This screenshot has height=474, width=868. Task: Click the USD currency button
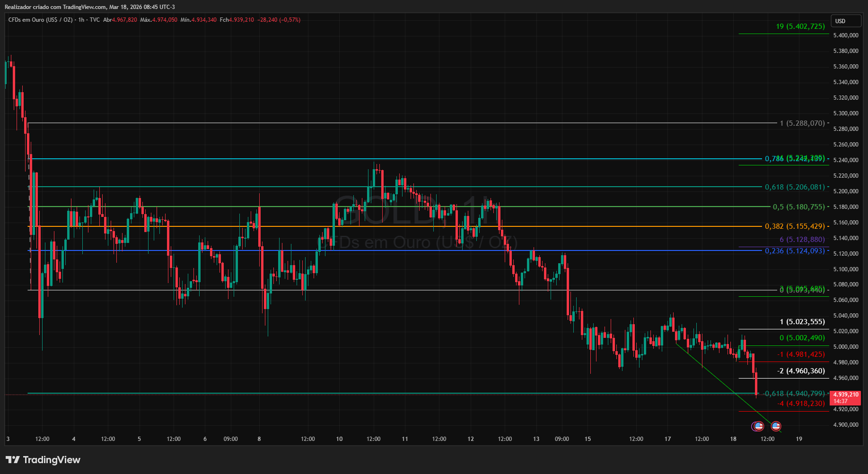click(x=847, y=21)
